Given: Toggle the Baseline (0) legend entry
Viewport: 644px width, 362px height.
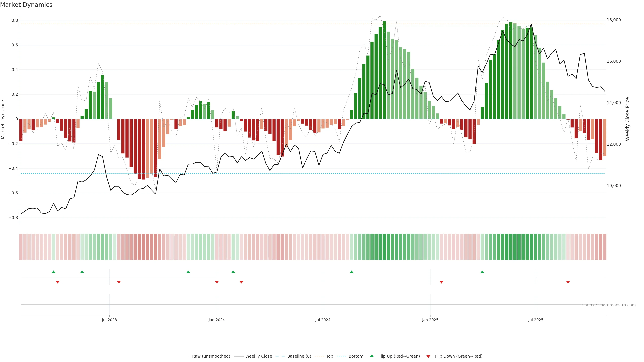Looking at the screenshot, I should pyautogui.click(x=299, y=356).
